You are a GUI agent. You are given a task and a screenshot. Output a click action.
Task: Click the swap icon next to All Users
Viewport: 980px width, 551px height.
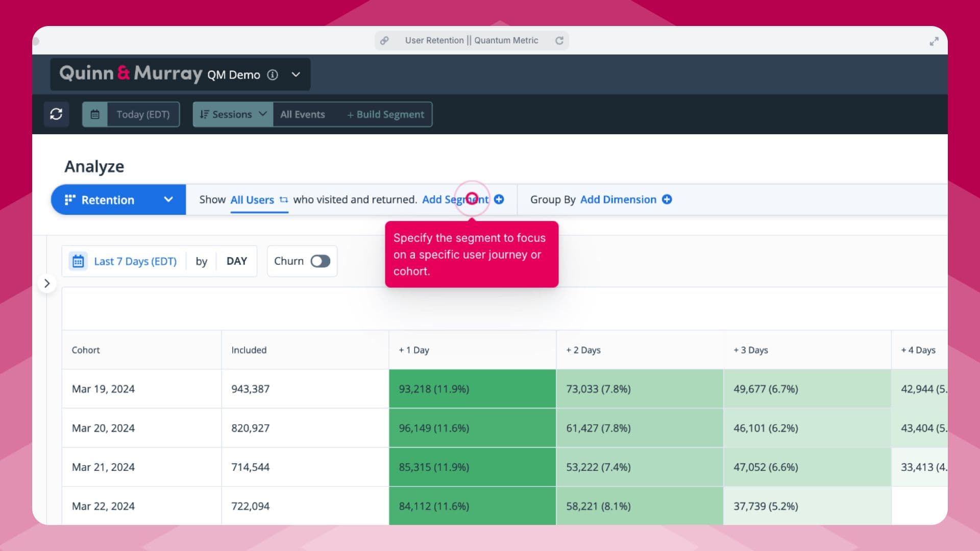pyautogui.click(x=284, y=200)
